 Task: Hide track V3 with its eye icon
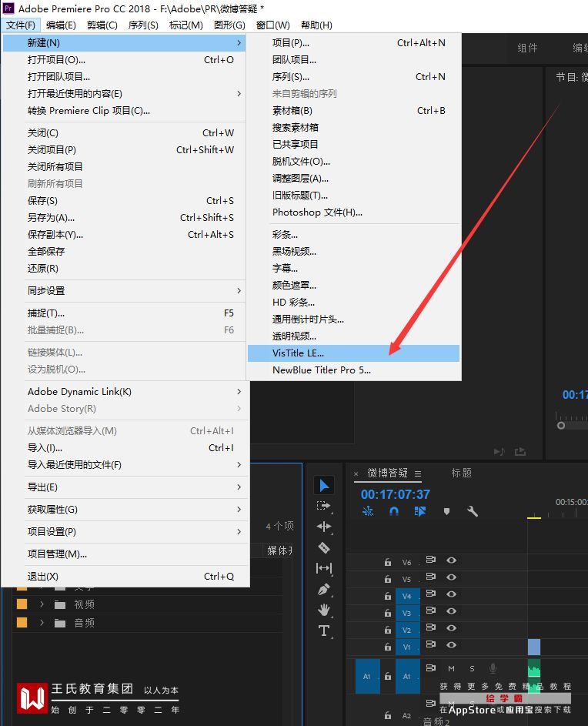452,611
